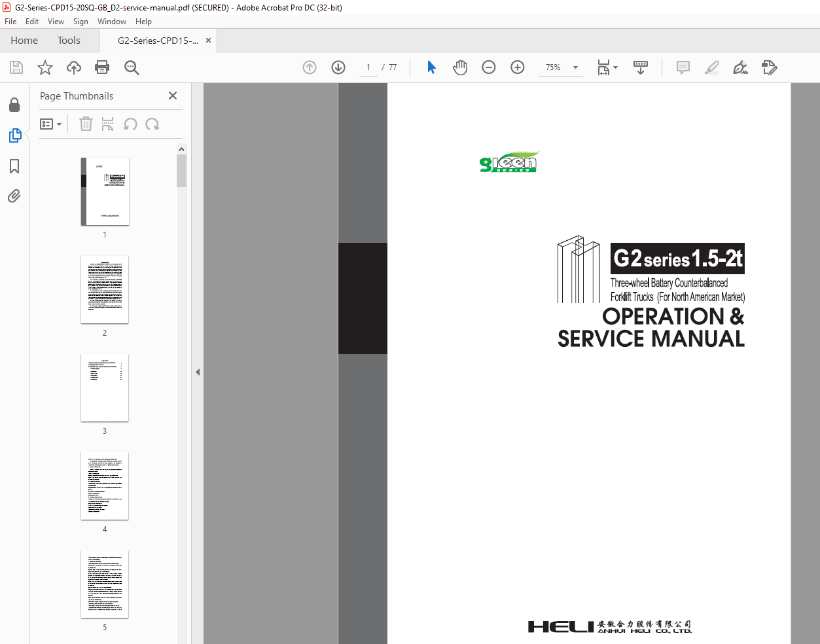Viewport: 820px width, 644px height.
Task: Toggle Page Thumbnails panel sidebar icon
Action: tap(14, 135)
